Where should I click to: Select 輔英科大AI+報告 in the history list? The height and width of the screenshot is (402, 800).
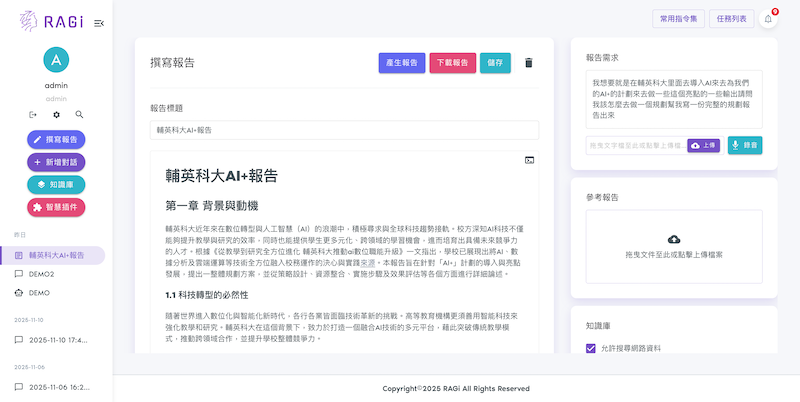[56, 255]
